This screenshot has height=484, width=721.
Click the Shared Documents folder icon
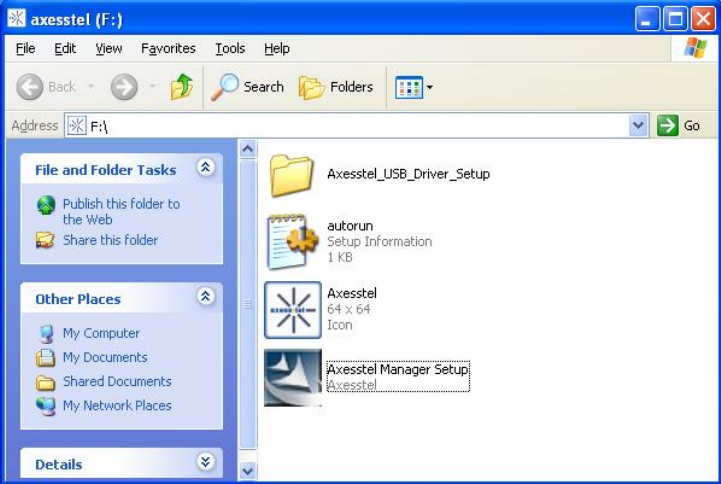(46, 382)
